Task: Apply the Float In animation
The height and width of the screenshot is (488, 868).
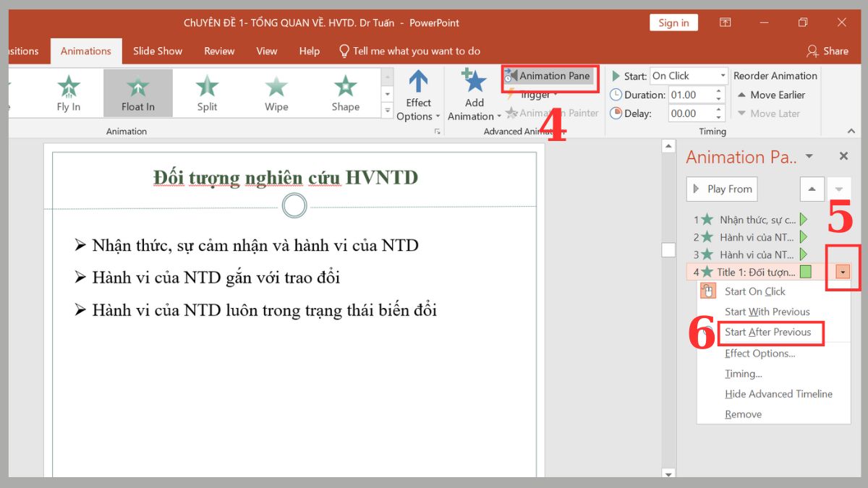Action: (x=137, y=93)
